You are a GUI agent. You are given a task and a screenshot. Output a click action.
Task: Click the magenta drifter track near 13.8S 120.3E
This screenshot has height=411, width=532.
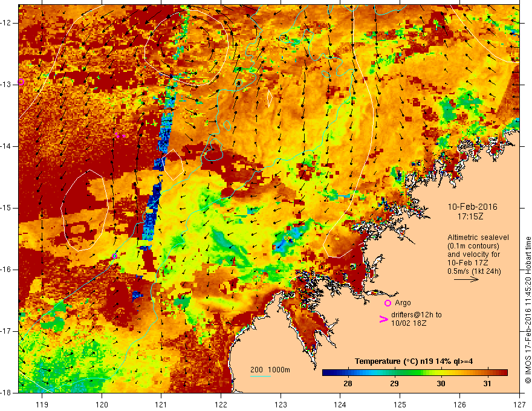click(x=120, y=135)
